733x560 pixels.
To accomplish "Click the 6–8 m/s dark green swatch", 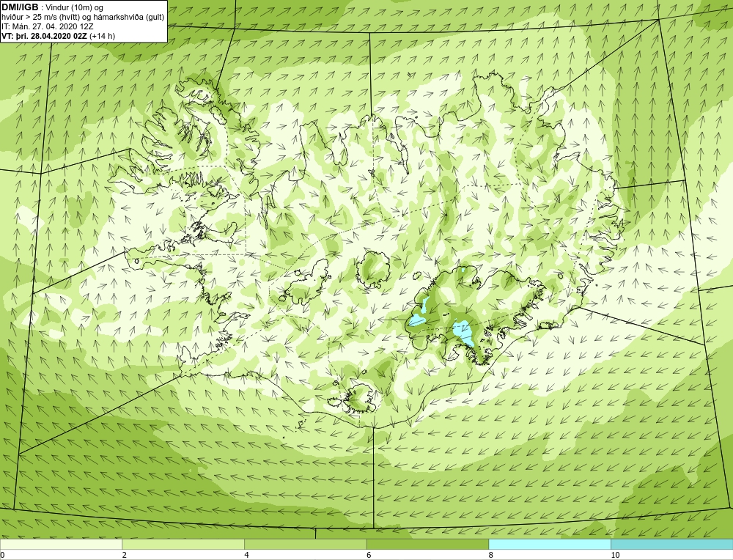I will coord(427,544).
